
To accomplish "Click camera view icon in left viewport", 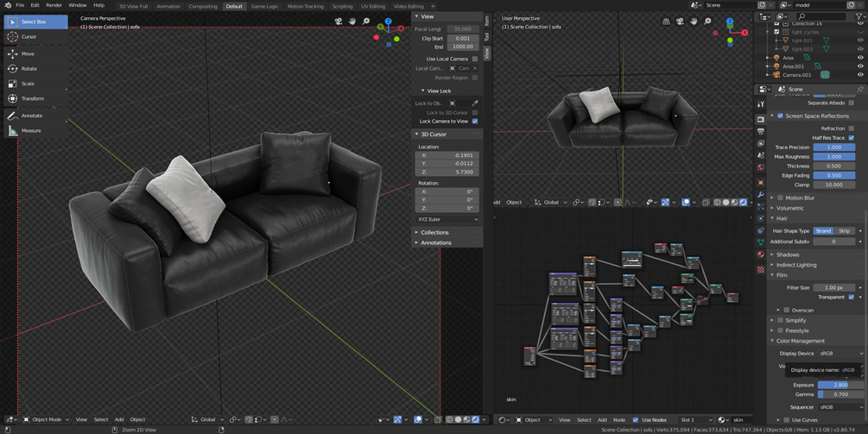I will 339,22.
